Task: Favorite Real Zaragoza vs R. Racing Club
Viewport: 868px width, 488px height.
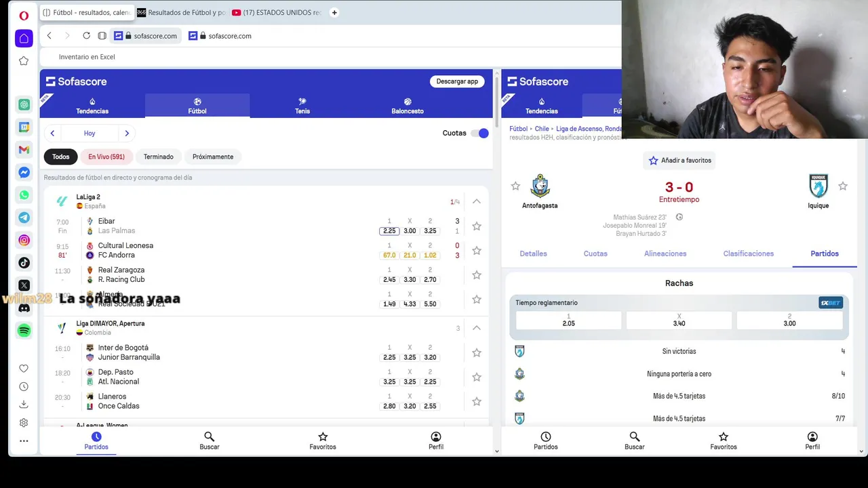Action: [x=477, y=275]
